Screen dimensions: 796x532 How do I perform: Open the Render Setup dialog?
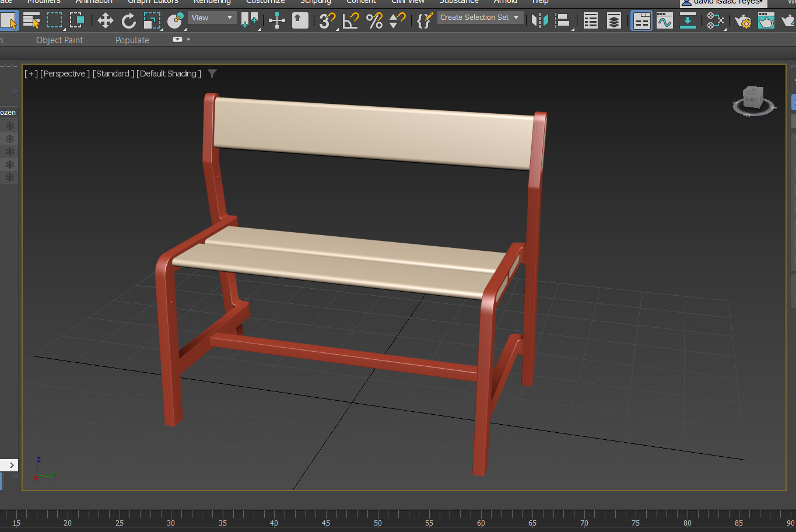[x=743, y=22]
